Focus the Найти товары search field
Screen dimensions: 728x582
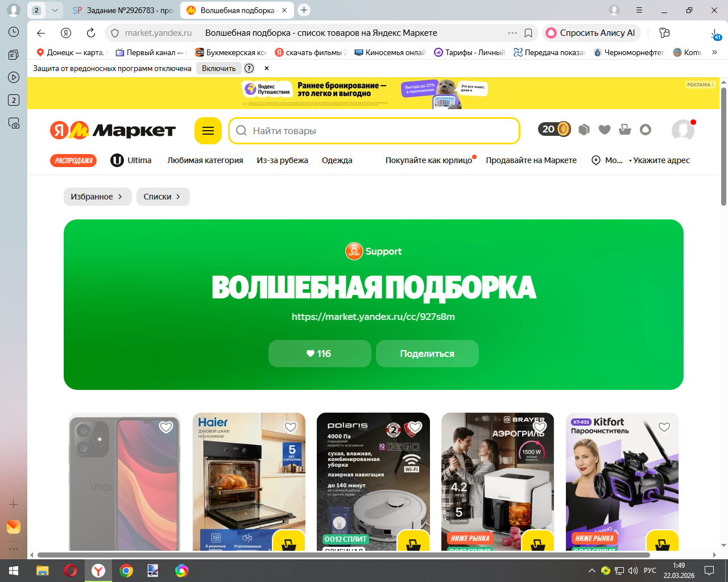374,131
